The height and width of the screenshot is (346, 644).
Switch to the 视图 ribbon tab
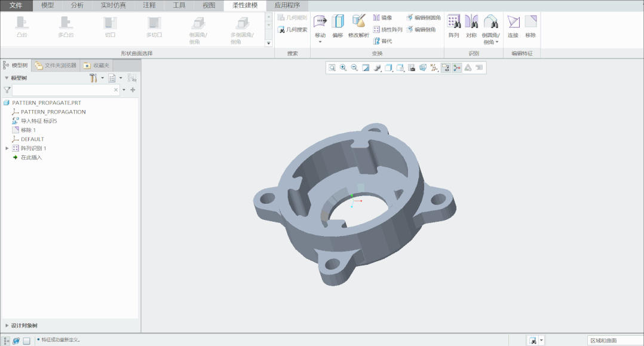tap(208, 5)
